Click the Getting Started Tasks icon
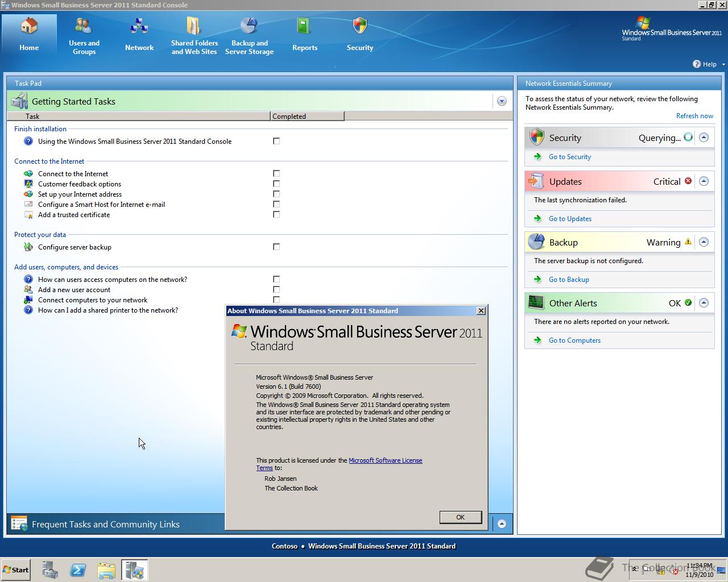 (x=19, y=101)
